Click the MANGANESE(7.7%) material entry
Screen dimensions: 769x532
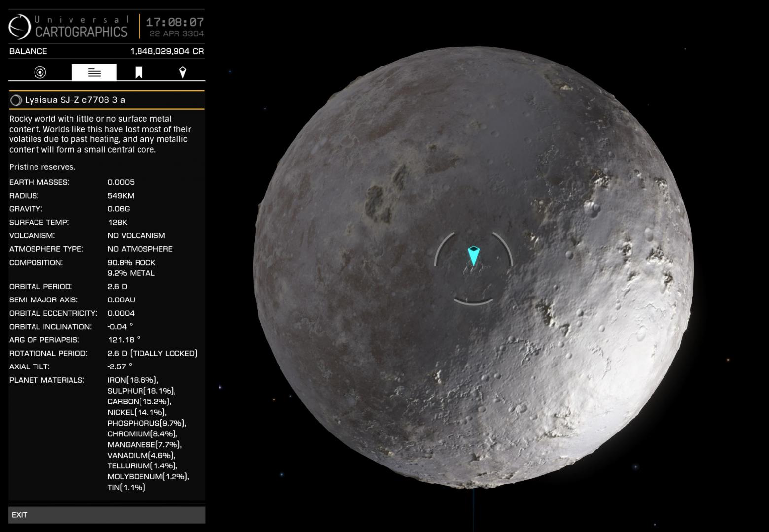tap(145, 445)
